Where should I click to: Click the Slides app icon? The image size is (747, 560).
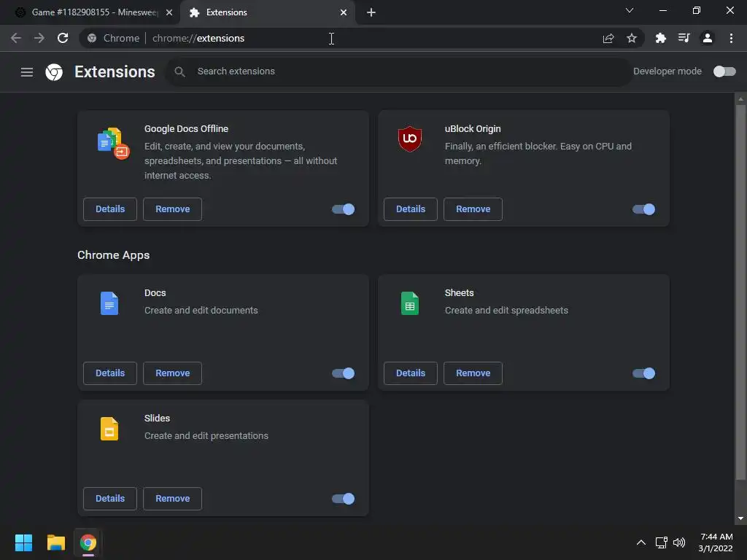pos(109,429)
